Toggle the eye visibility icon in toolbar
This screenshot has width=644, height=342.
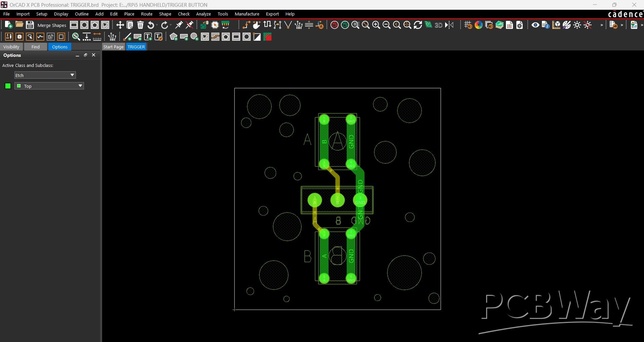tap(535, 25)
